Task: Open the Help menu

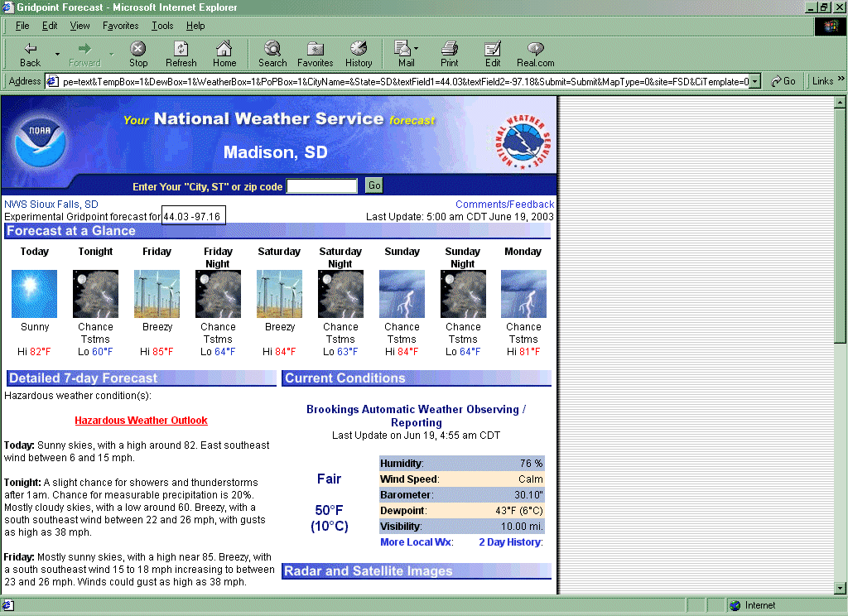Action: [195, 26]
